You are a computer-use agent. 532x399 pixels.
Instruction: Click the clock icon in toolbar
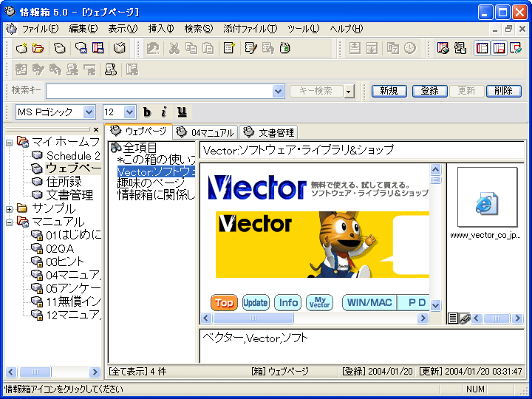(x=410, y=49)
